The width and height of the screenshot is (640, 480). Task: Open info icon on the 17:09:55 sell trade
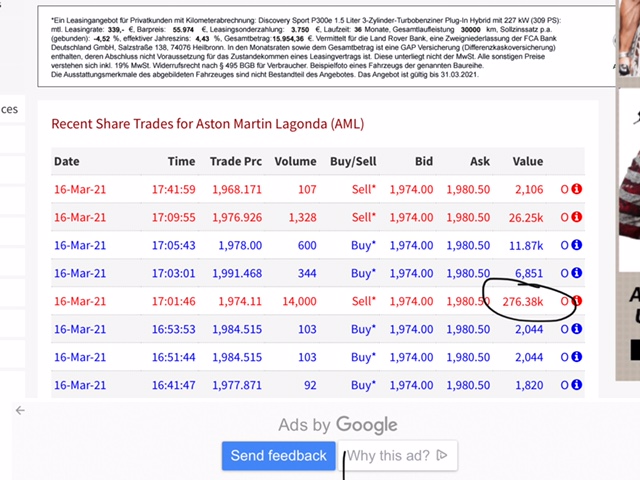pyautogui.click(x=577, y=217)
